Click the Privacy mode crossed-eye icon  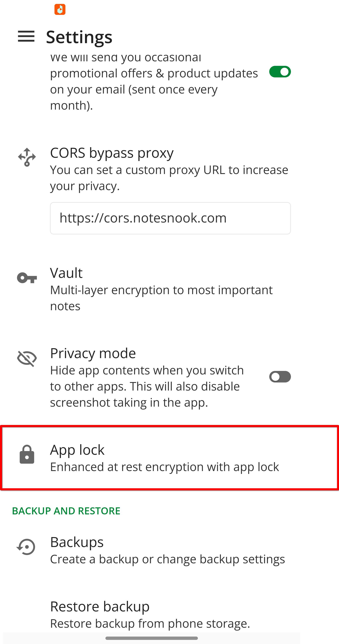click(27, 358)
